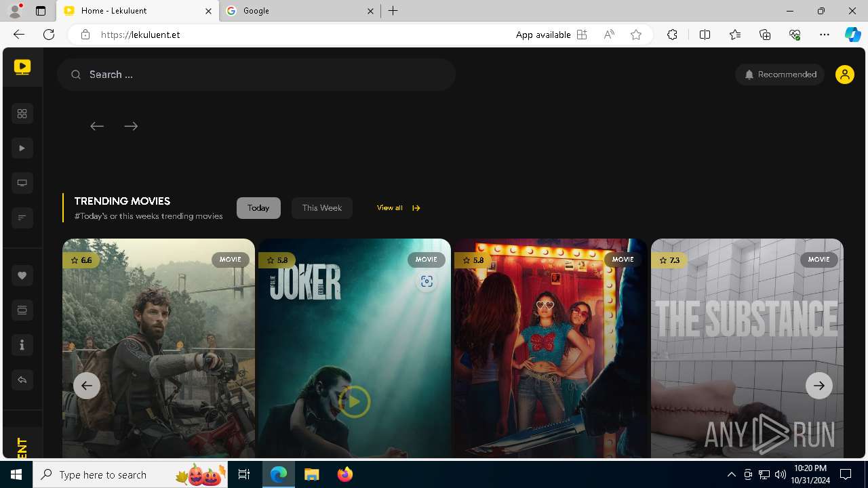The image size is (868, 488).
Task: Open File Explorer from taskbar
Action: (311, 474)
